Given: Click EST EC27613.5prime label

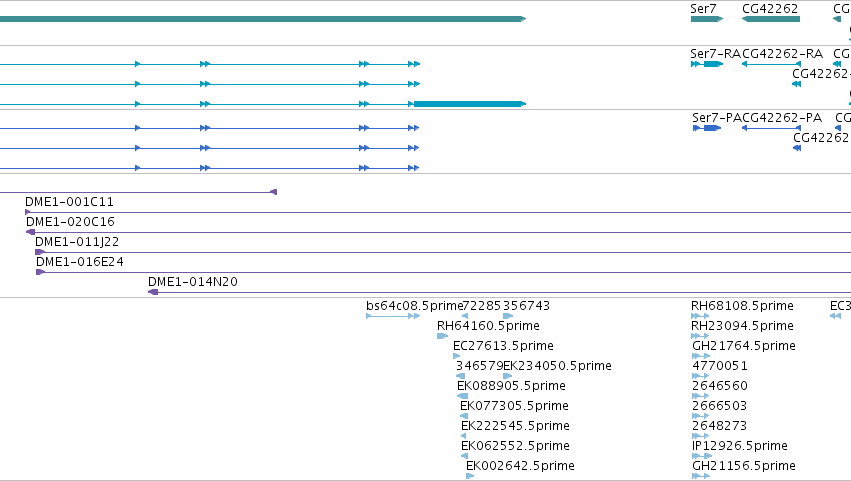Looking at the screenshot, I should pos(503,346).
